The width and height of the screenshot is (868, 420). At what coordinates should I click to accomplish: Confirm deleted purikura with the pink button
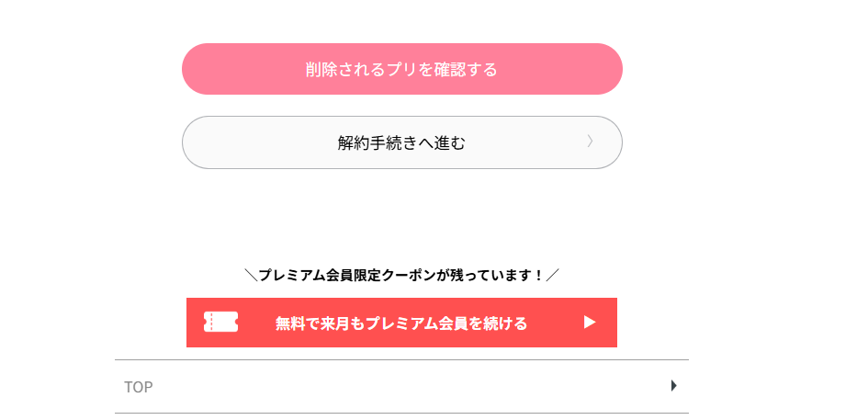point(401,69)
